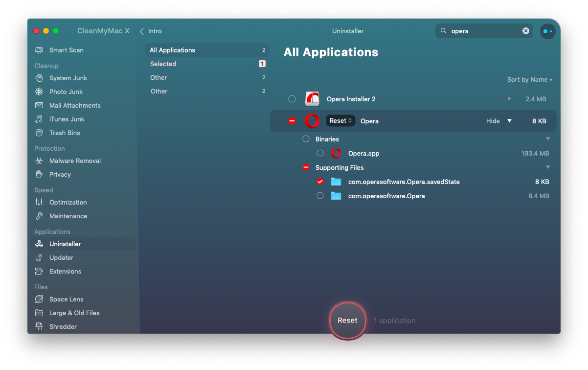Clear the opera search text
Image resolution: width=588 pixels, height=370 pixels.
pos(526,31)
